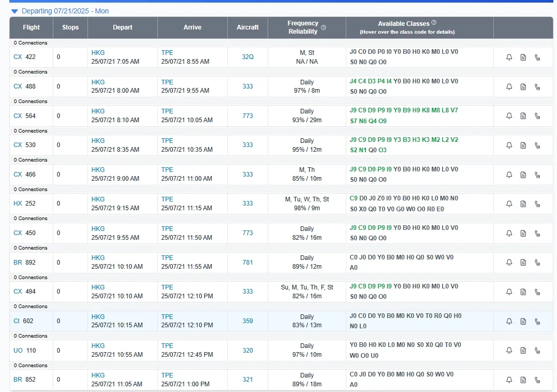Image resolution: width=557 pixels, height=392 pixels.
Task: Click the phone icon for CX 494
Action: 537,292
